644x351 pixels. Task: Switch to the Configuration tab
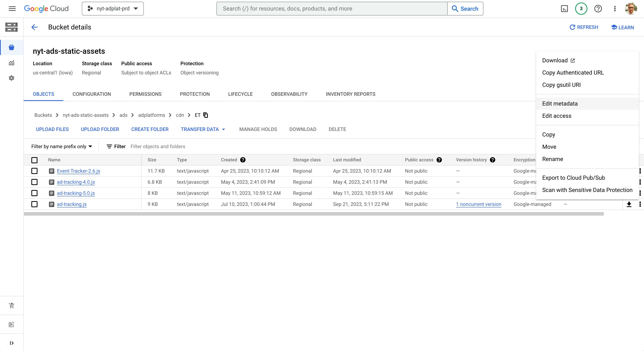pos(92,94)
